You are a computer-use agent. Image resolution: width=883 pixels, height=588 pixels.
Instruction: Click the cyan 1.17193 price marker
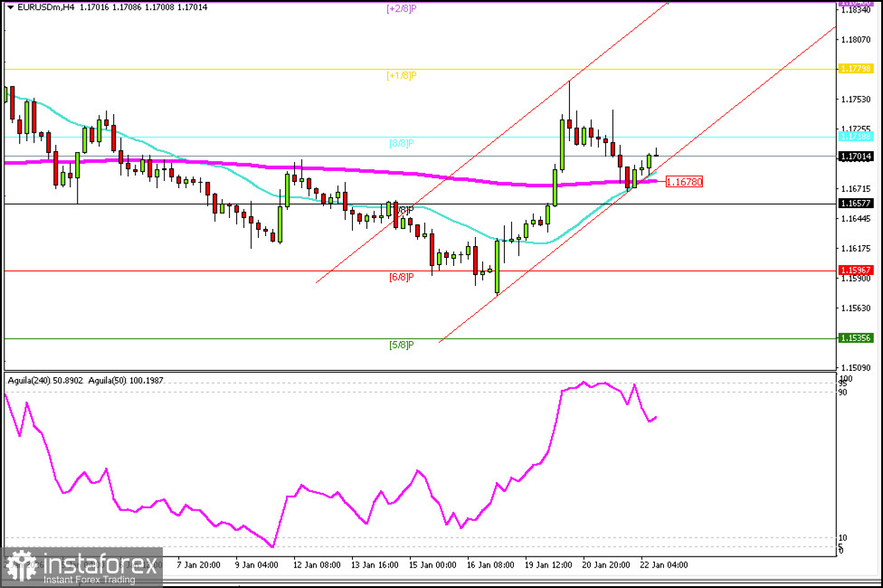(x=858, y=136)
